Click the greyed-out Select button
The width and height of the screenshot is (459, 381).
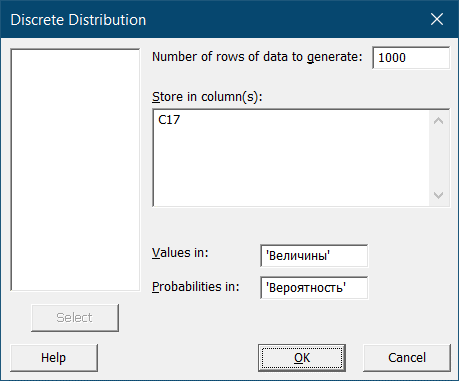[75, 318]
